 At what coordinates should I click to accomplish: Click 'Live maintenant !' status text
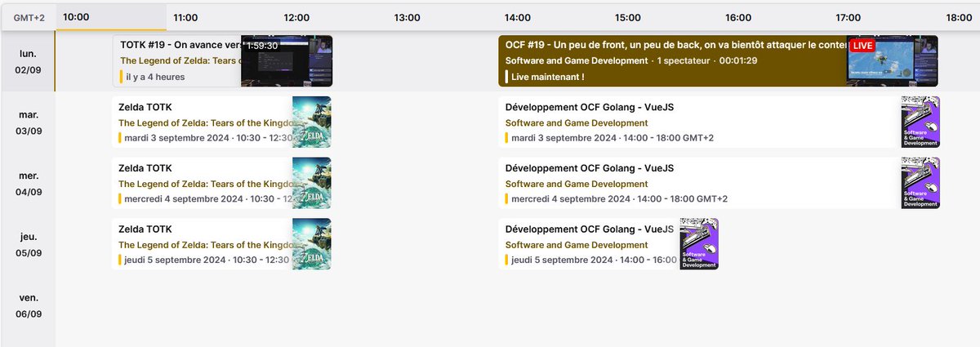coord(549,77)
